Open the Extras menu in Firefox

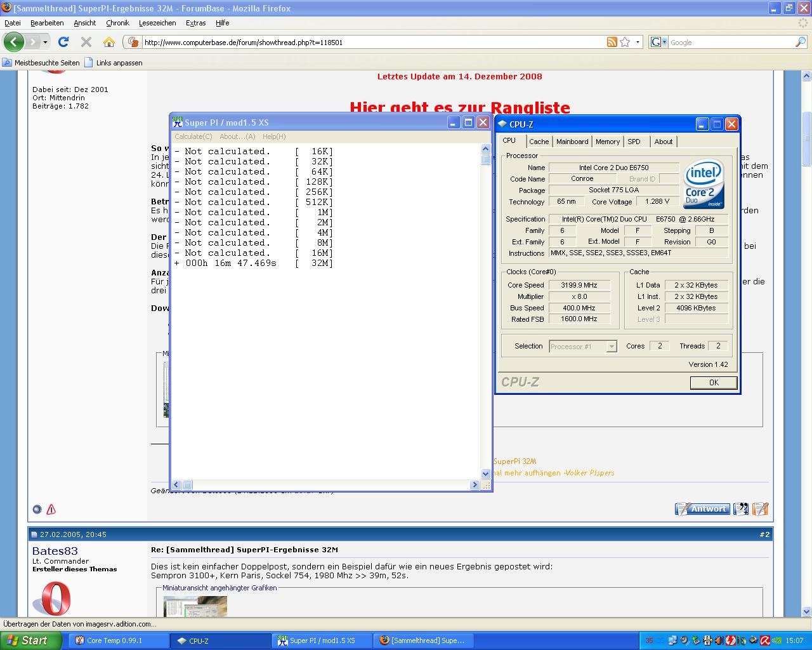195,23
